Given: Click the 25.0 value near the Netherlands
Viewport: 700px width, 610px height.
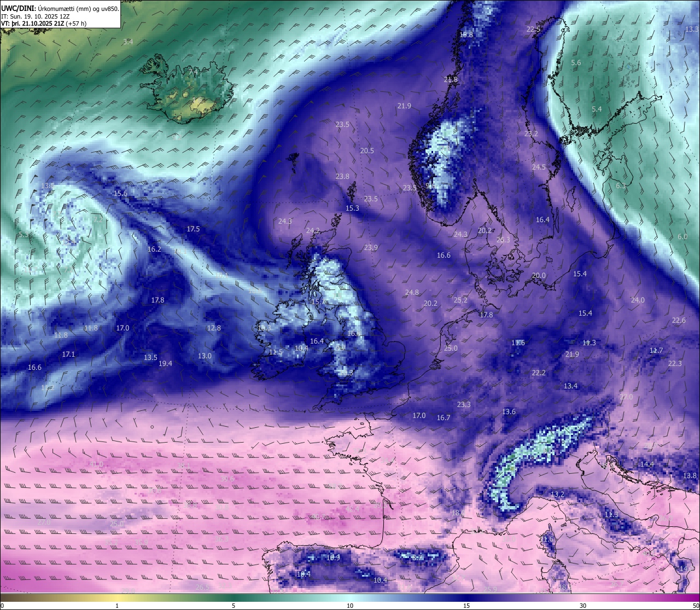Looking at the screenshot, I should [x=451, y=348].
